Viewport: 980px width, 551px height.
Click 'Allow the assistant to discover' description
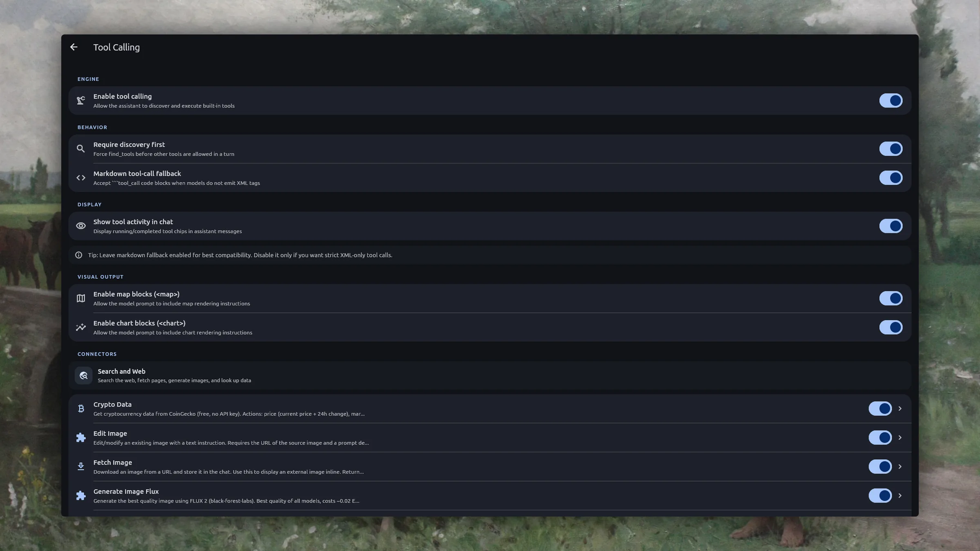(164, 106)
